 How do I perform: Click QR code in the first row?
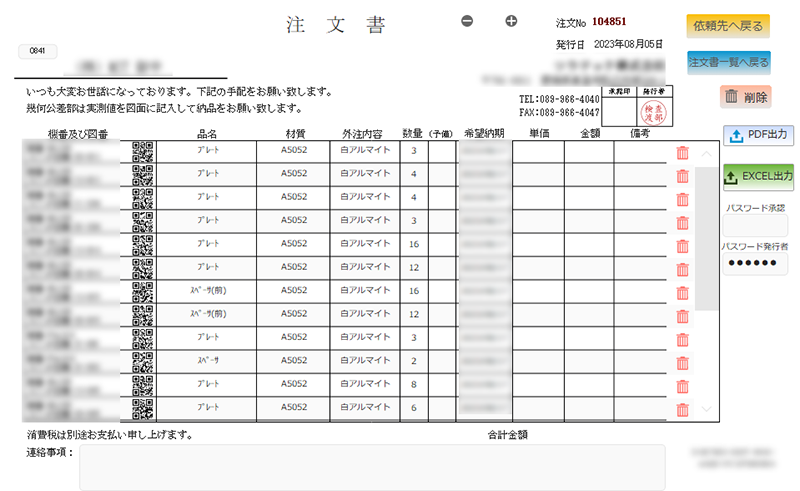click(x=143, y=152)
